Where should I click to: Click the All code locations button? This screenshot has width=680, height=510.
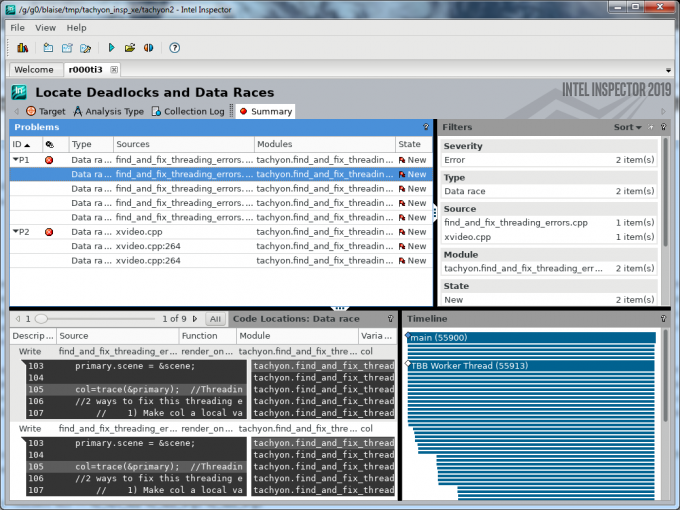click(215, 319)
